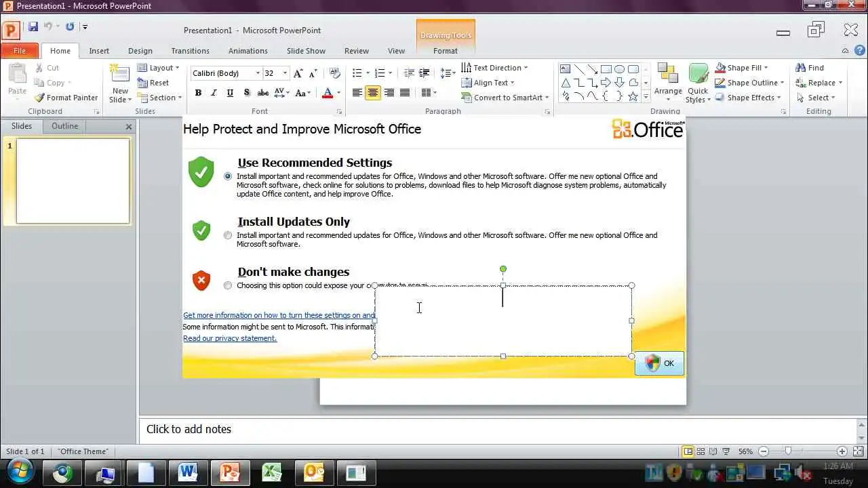Open the font name dropdown
This screenshot has width=868, height=488.
click(258, 73)
